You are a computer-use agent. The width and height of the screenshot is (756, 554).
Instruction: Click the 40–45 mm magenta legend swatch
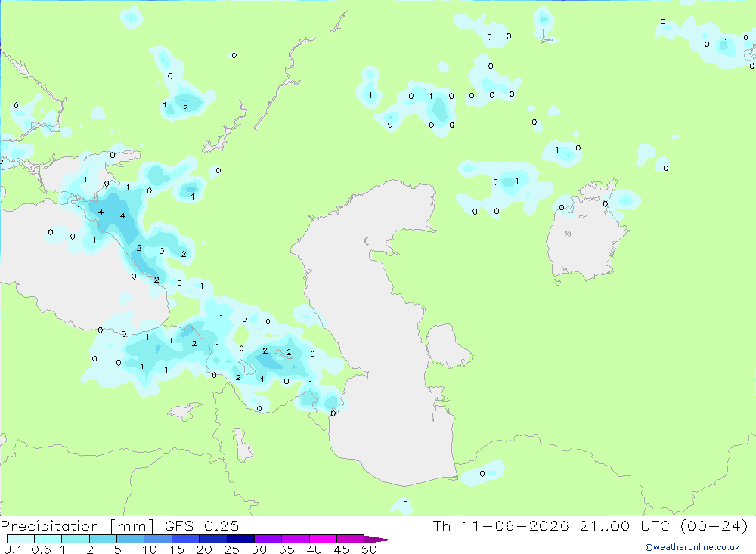pyautogui.click(x=323, y=539)
